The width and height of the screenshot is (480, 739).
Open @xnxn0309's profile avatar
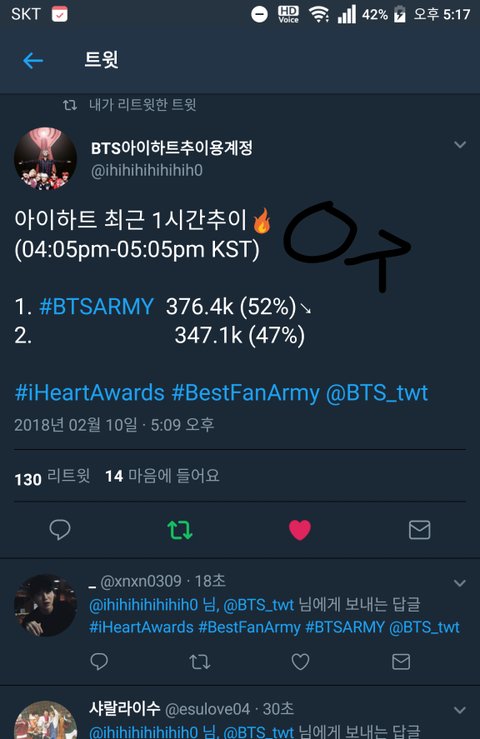[45, 605]
